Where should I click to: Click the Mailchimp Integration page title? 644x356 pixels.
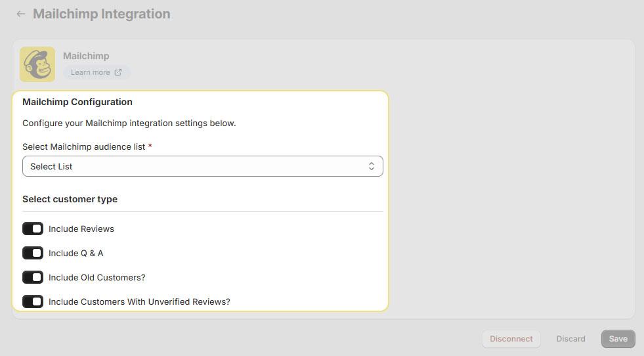point(102,14)
